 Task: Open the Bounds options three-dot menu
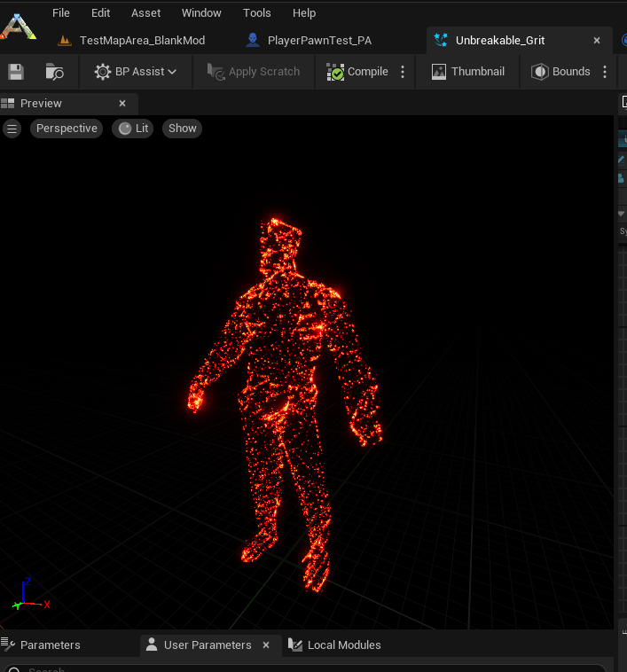coord(606,72)
